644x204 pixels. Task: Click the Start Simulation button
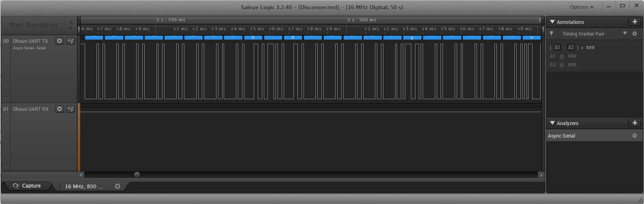point(33,25)
